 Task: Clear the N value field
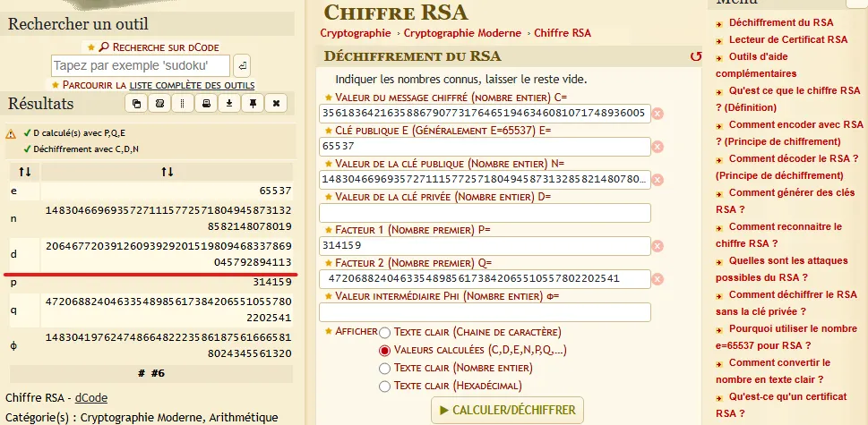coord(657,180)
